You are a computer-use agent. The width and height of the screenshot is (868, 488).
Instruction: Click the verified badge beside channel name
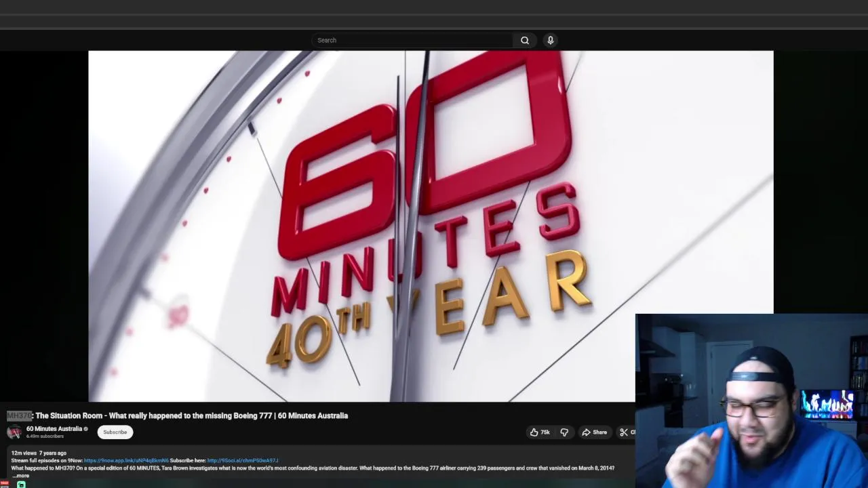(85, 429)
